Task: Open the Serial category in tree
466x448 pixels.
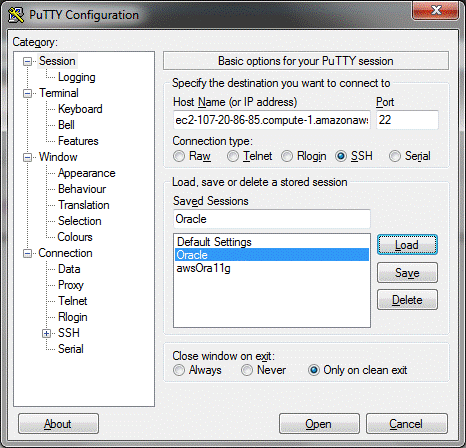Action: pos(71,349)
